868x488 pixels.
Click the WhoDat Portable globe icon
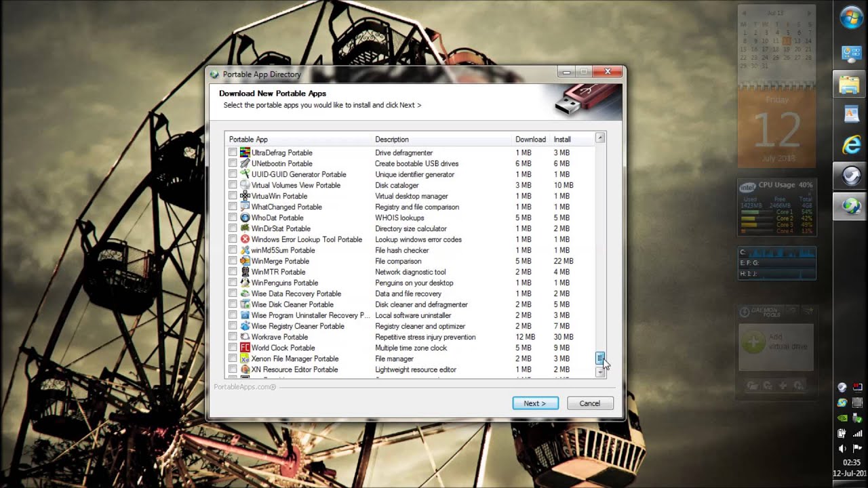[245, 218]
